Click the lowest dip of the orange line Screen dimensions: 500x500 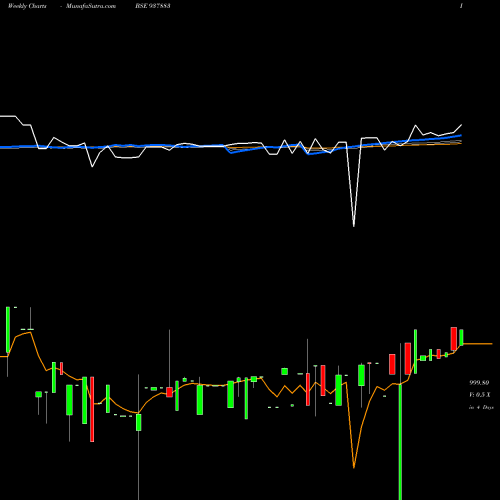pos(354,467)
